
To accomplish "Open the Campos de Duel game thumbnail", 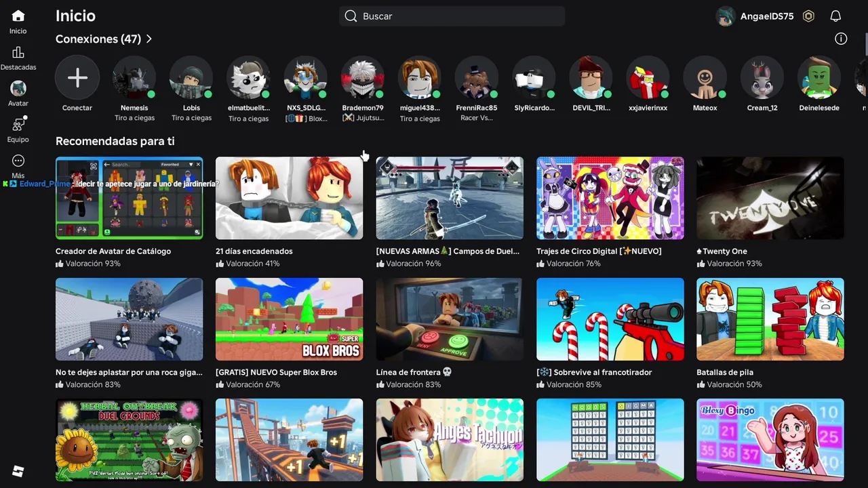I will [450, 198].
